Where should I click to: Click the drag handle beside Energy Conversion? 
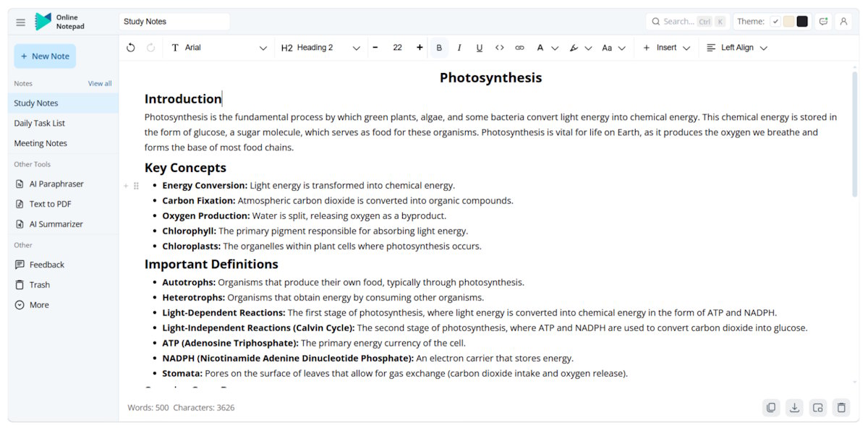coord(136,186)
